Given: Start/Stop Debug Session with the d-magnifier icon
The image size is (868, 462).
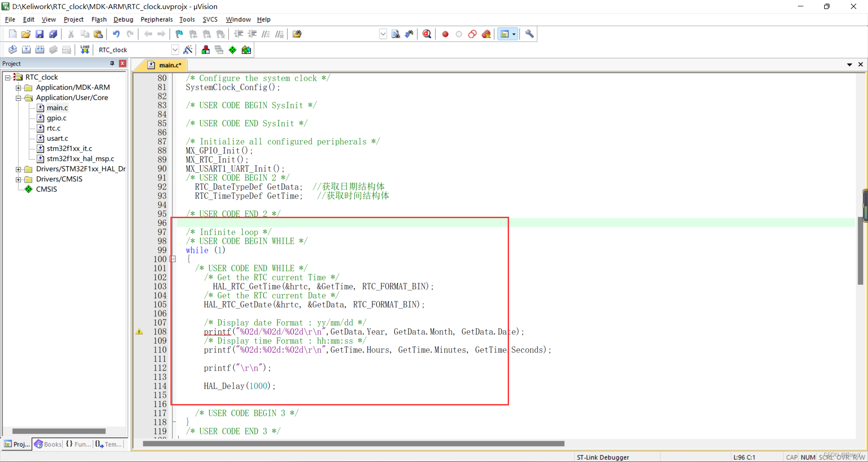Looking at the screenshot, I should [x=427, y=34].
